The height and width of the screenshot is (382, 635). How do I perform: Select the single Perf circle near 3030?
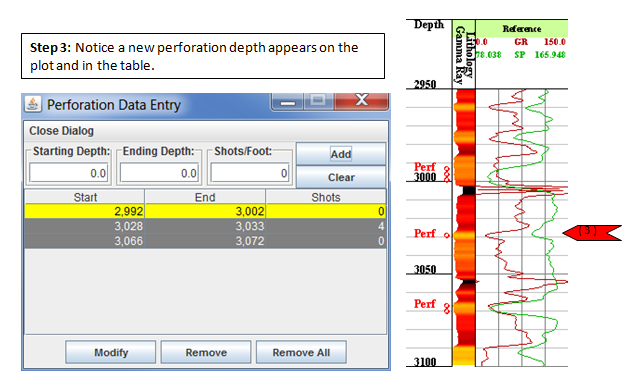click(447, 235)
